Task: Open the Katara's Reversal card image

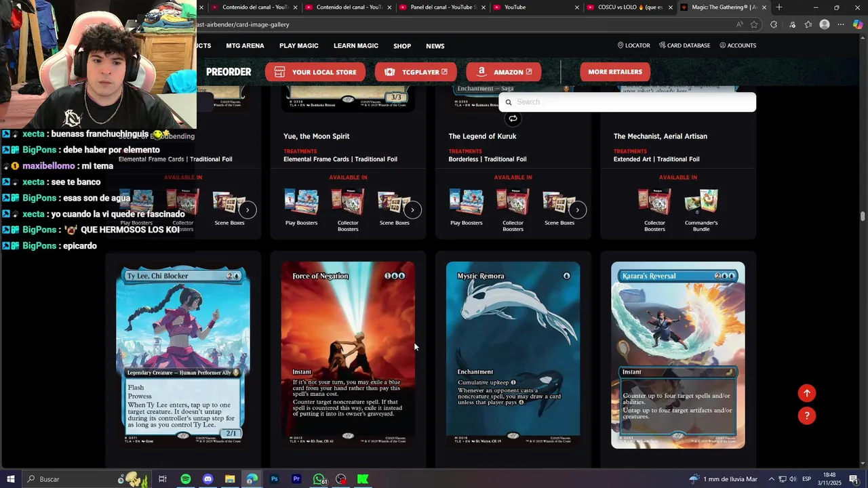Action: point(678,355)
